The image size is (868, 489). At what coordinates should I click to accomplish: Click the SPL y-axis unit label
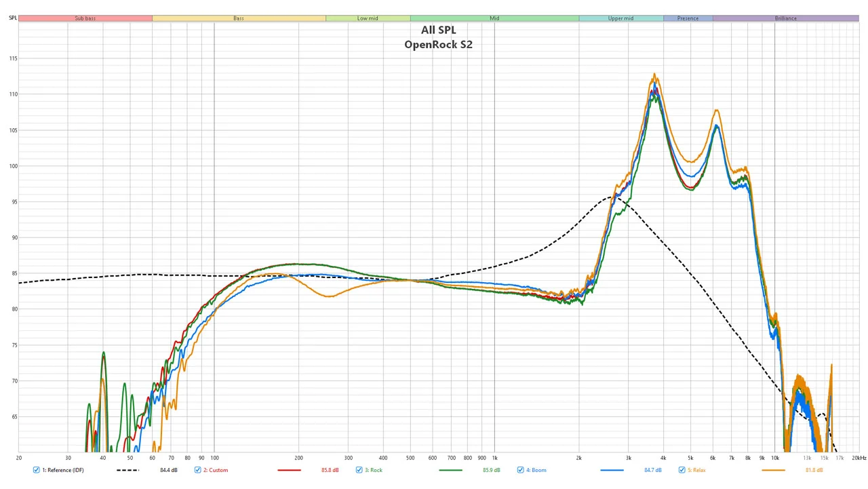[13, 18]
